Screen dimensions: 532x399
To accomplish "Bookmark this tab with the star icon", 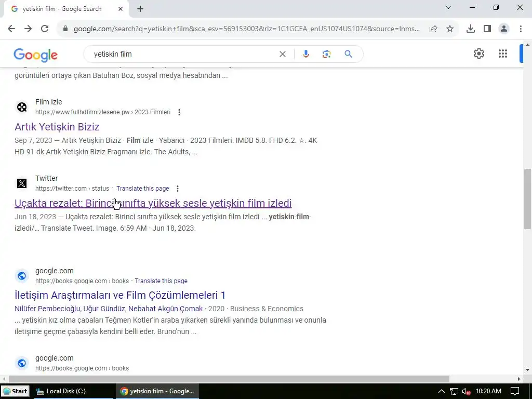I will (x=450, y=29).
